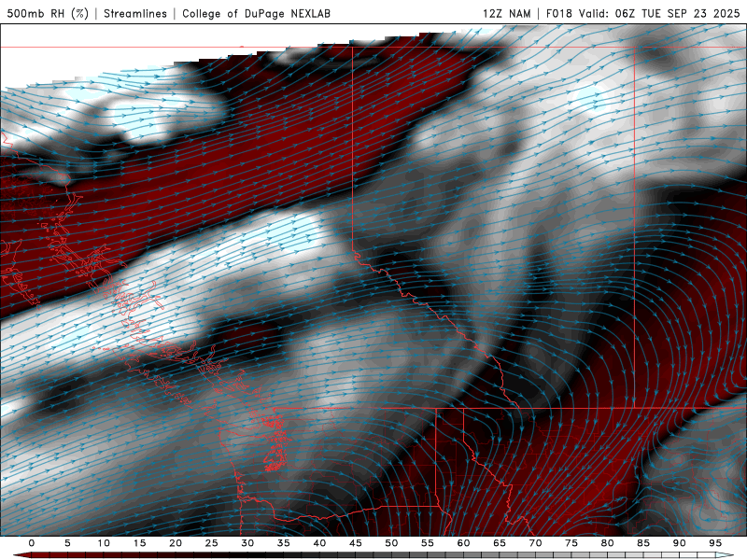Click the 'Streamlines' label in the header
The height and width of the screenshot is (560, 747).
(135, 13)
